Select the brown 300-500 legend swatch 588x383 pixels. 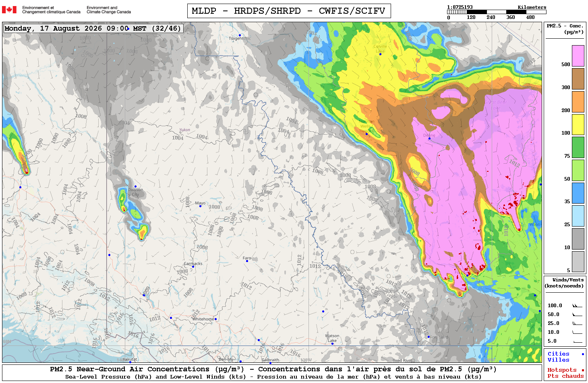point(578,79)
